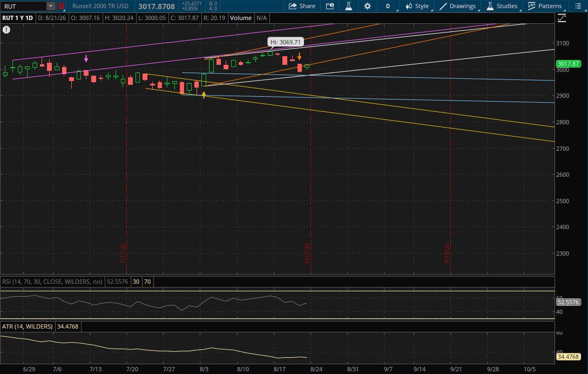Click the RSI value 52.5576 in header

[x=117, y=282]
